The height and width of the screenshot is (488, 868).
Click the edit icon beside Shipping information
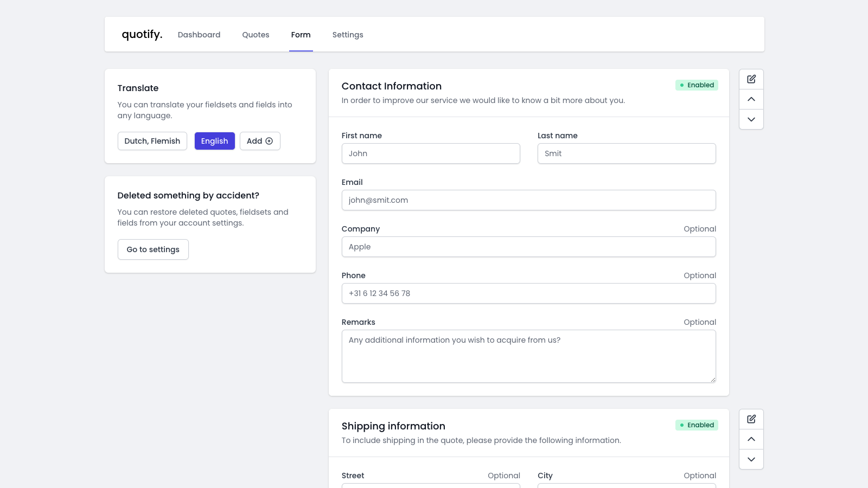(751, 419)
